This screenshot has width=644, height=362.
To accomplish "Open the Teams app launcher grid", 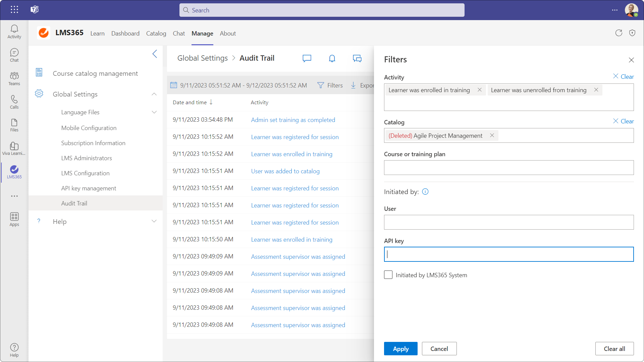I will pos(14,10).
